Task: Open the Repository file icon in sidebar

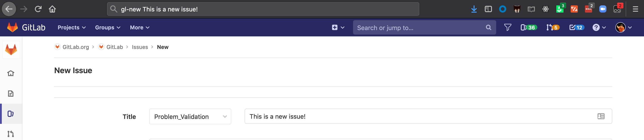Action: pos(11,94)
